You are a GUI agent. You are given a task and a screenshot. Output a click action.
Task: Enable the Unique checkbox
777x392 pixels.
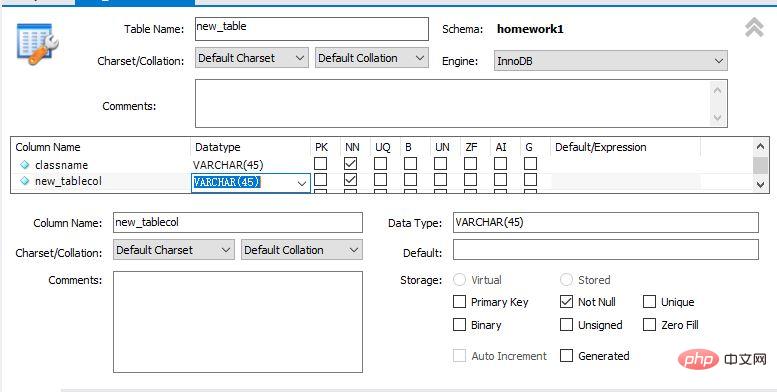(649, 301)
